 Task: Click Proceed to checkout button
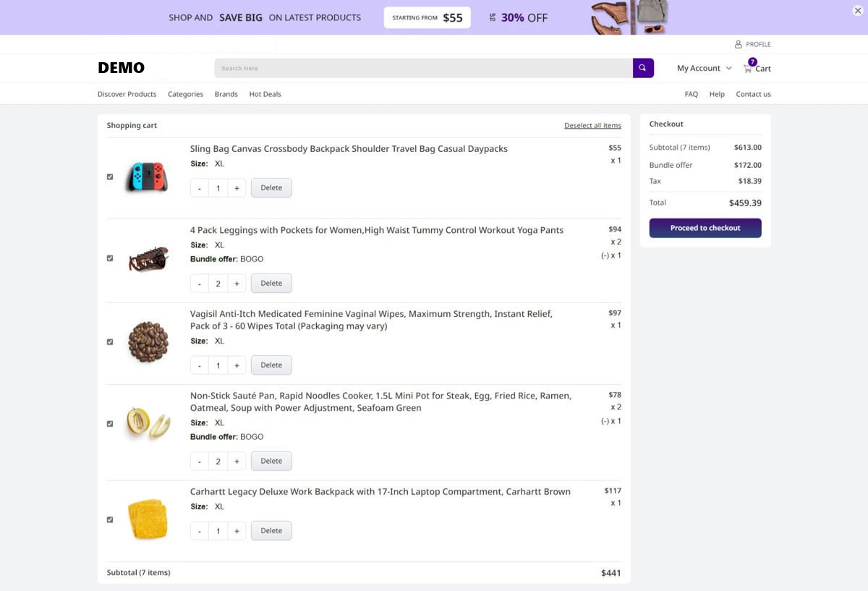[x=705, y=228]
